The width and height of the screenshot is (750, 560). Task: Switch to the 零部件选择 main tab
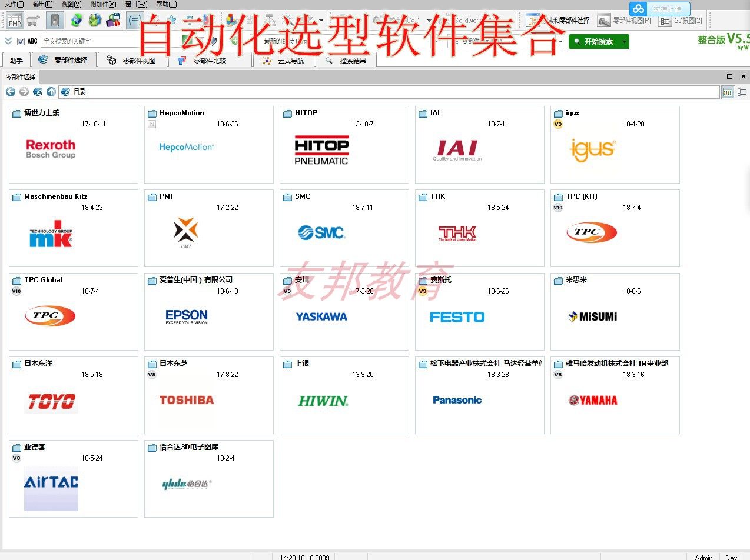point(63,60)
